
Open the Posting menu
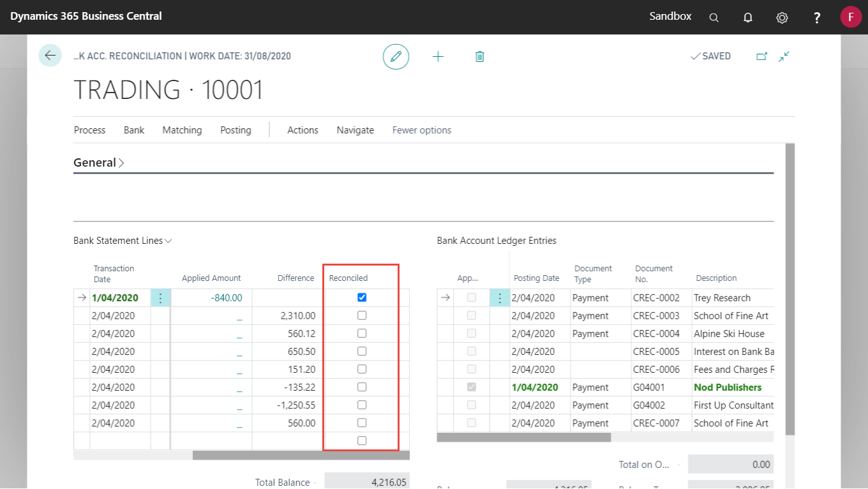pos(236,130)
